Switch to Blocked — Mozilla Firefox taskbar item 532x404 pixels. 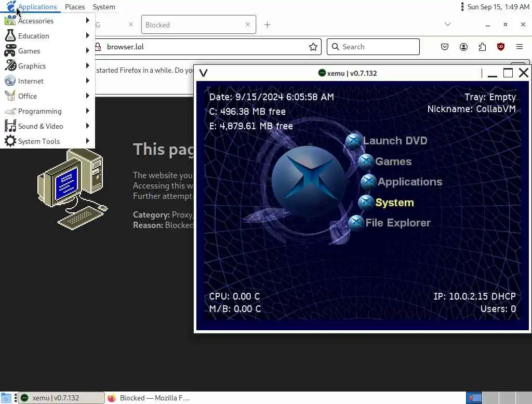click(x=149, y=398)
